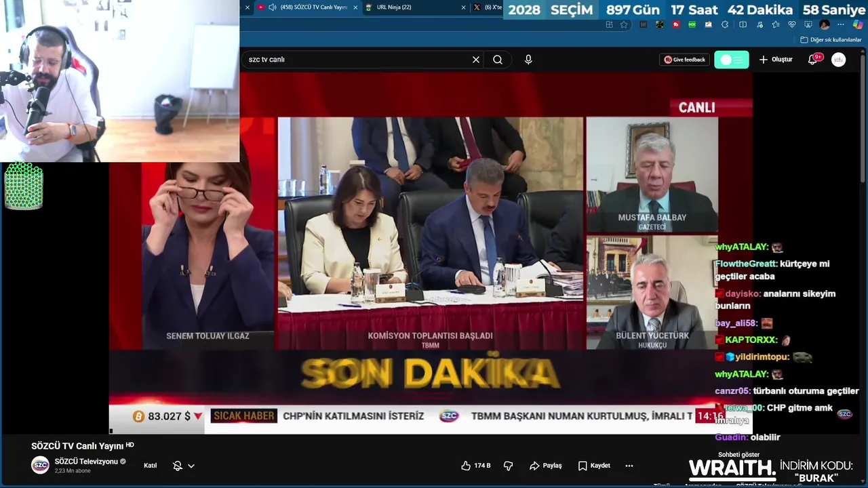Add page to favorites with star icon

pyautogui.click(x=624, y=24)
